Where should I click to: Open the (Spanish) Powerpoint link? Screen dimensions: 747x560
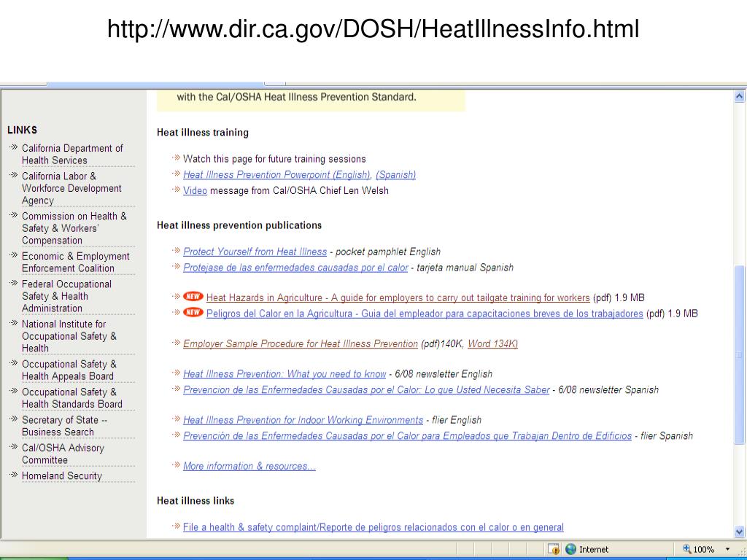pyautogui.click(x=395, y=175)
